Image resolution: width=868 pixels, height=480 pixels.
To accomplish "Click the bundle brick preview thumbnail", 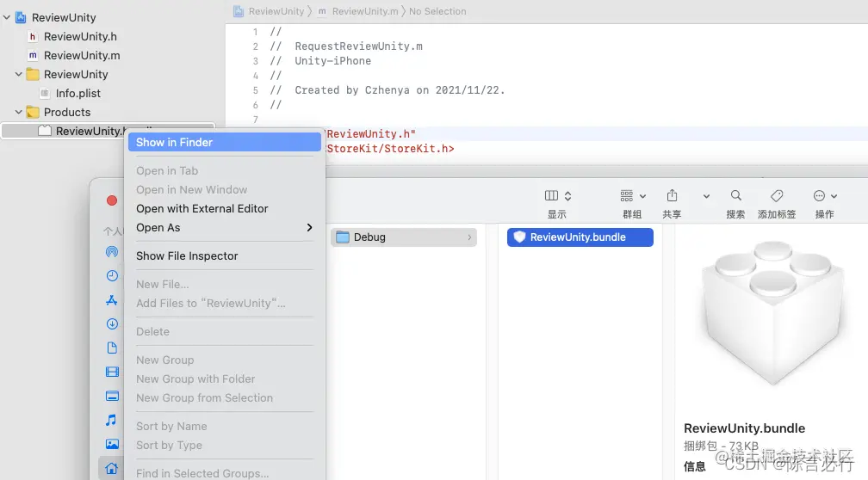I will (x=772, y=312).
